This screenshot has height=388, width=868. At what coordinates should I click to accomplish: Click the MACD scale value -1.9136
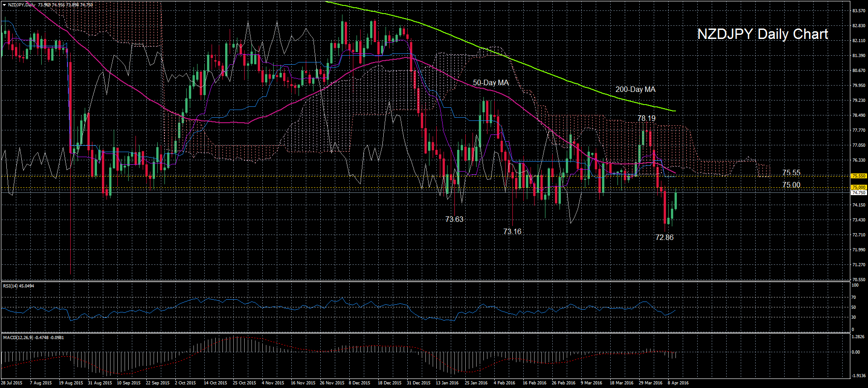(x=858, y=375)
